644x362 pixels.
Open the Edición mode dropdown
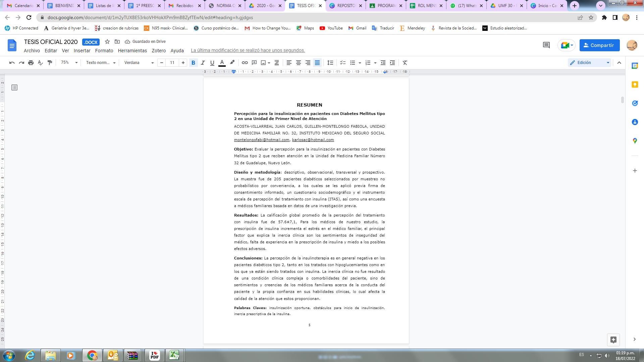click(589, 63)
